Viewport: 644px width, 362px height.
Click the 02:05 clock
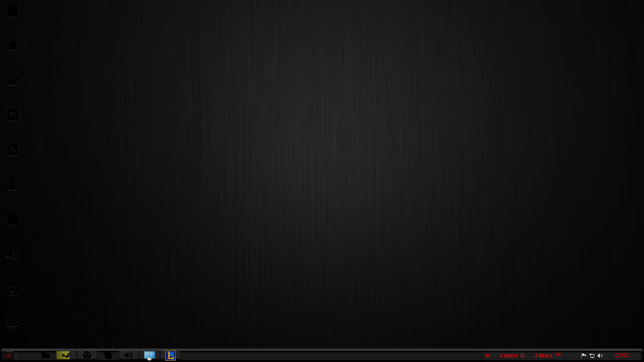pyautogui.click(x=622, y=355)
